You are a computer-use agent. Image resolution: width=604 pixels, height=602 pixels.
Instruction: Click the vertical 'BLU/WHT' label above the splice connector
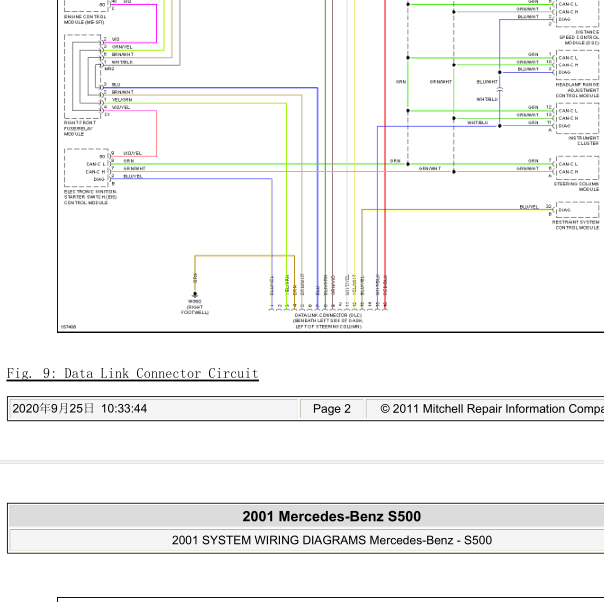pos(487,82)
